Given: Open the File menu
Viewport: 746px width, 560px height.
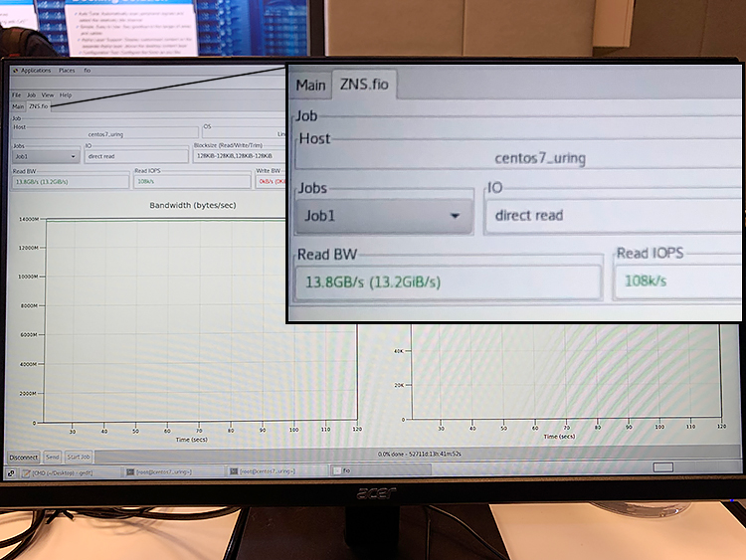Looking at the screenshot, I should point(16,94).
